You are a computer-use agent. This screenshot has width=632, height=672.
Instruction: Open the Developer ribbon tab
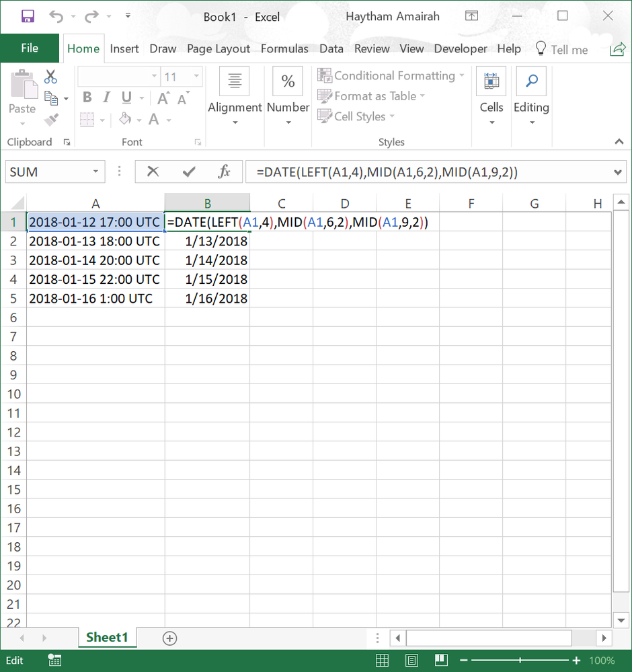[x=461, y=48]
